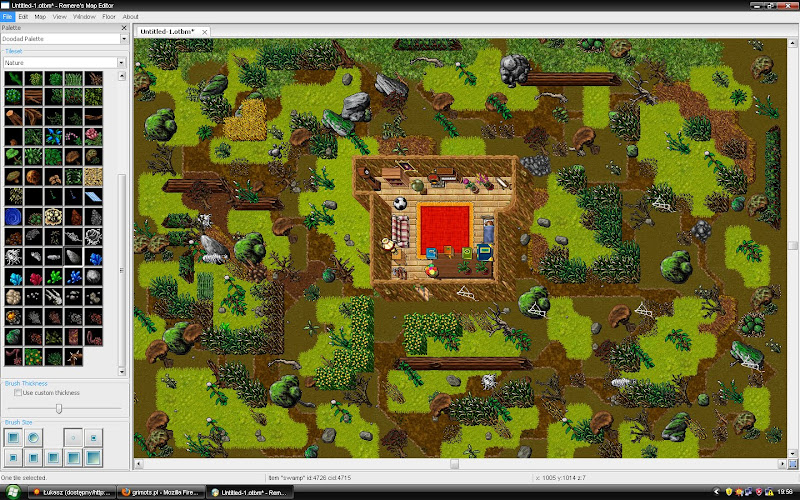800x500 pixels.
Task: Switch brush shape to circle
Action: [x=33, y=437]
